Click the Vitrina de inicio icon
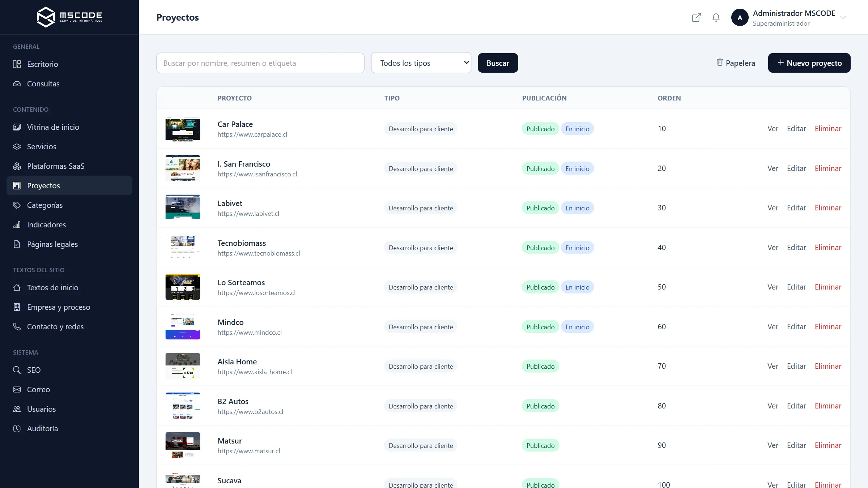 pos(17,127)
